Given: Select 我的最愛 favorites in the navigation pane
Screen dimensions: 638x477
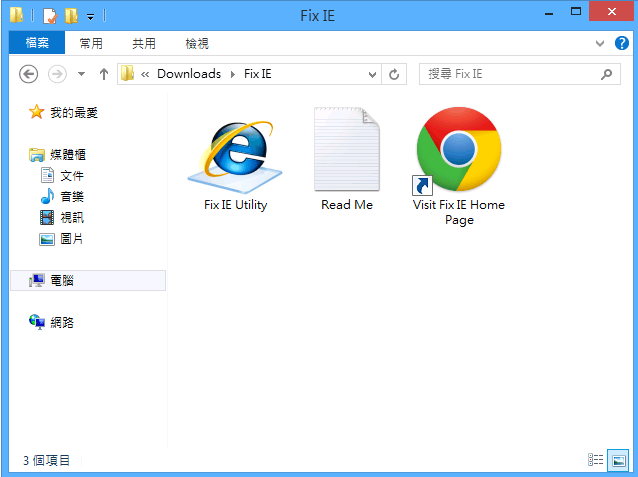Looking at the screenshot, I should (63, 112).
